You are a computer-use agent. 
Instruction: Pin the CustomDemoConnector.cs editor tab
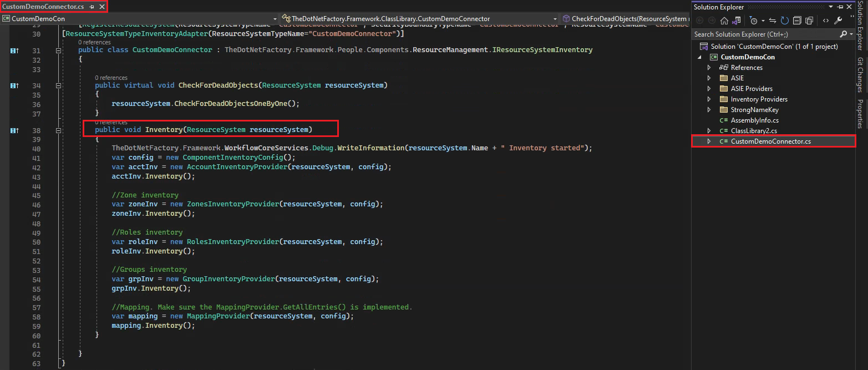[x=92, y=7]
